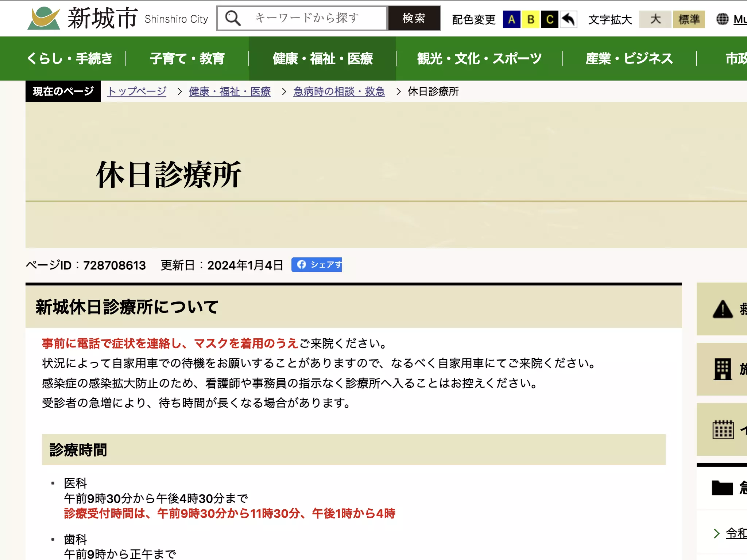747x560 pixels.
Task: Open the 健康・福祉・医療 menu
Action: tap(322, 58)
